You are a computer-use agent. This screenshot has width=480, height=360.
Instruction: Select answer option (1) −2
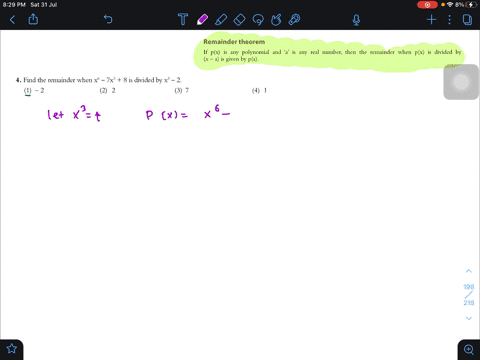click(34, 91)
